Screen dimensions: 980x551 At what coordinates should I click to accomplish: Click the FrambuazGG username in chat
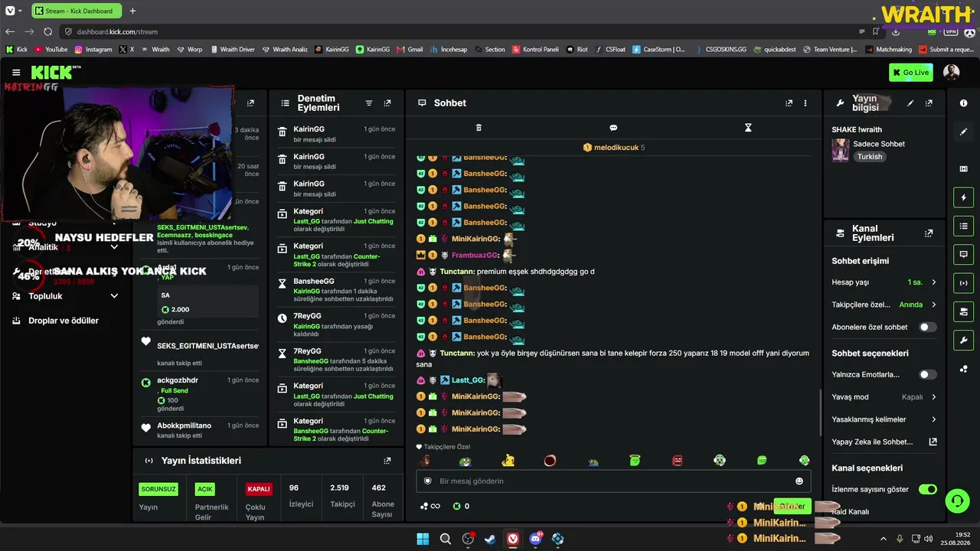(475, 256)
